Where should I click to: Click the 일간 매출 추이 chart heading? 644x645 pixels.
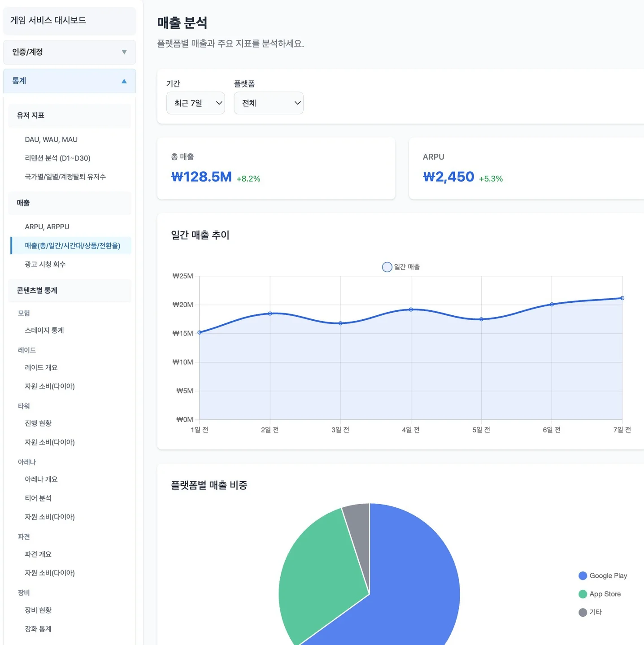(200, 235)
